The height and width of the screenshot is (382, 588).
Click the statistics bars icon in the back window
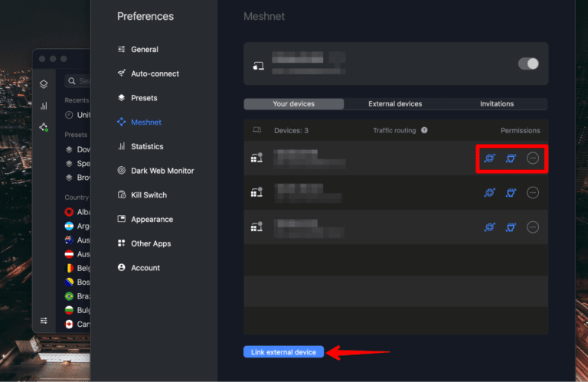(44, 106)
